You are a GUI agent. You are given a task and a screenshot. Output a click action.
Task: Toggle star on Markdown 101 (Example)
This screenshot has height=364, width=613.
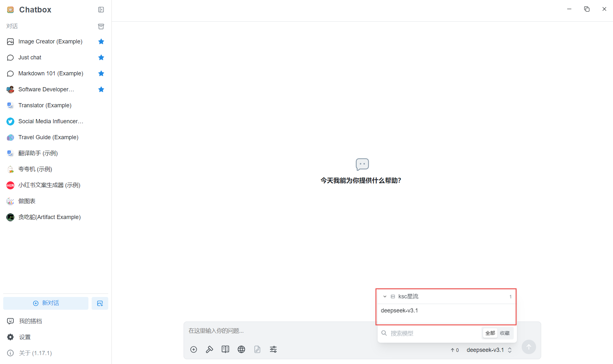tap(101, 73)
